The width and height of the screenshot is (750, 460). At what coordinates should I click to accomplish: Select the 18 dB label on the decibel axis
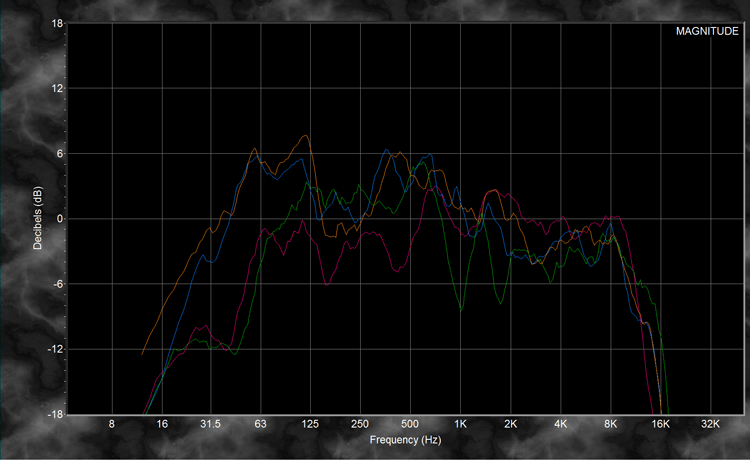[x=57, y=23]
